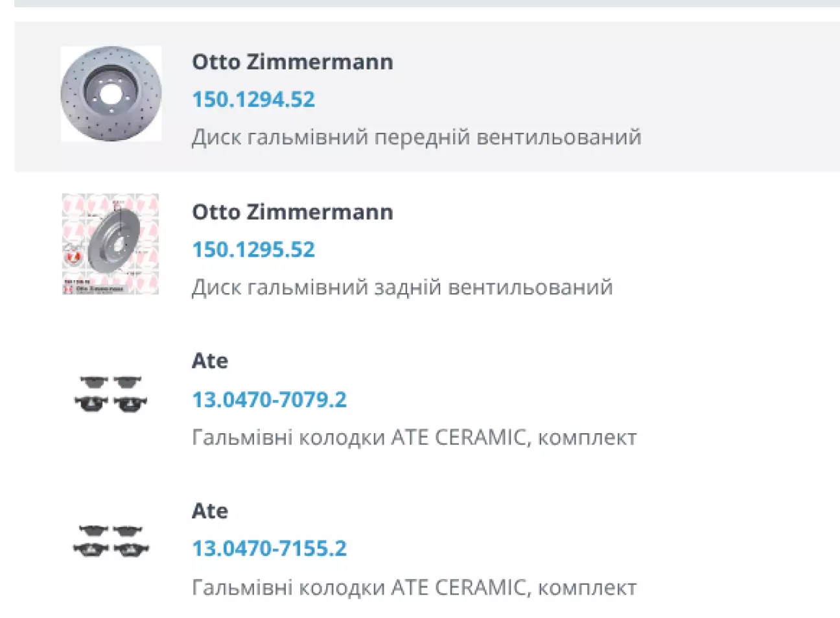
Task: Open the Zimmermann boxed rear disc thumbnail
Action: click(110, 244)
